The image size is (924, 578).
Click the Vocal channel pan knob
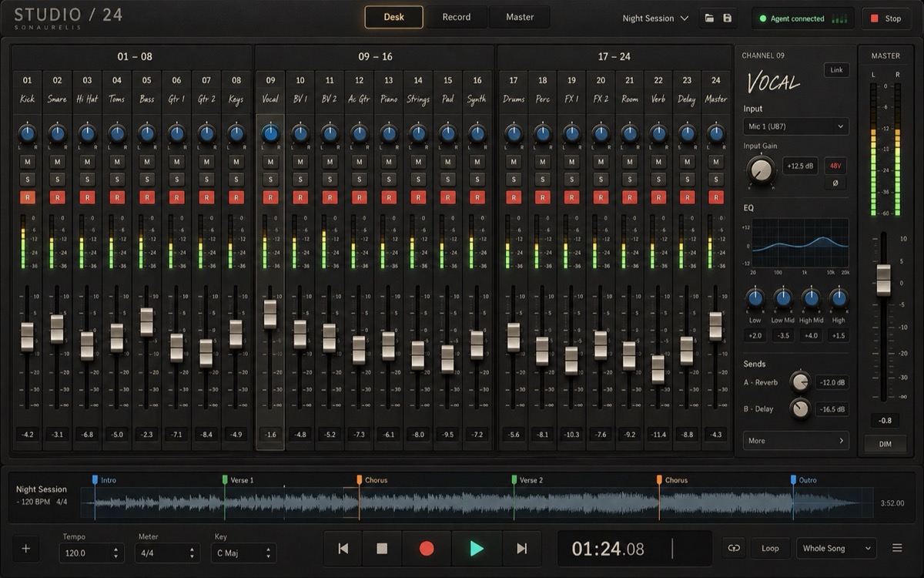(x=270, y=133)
